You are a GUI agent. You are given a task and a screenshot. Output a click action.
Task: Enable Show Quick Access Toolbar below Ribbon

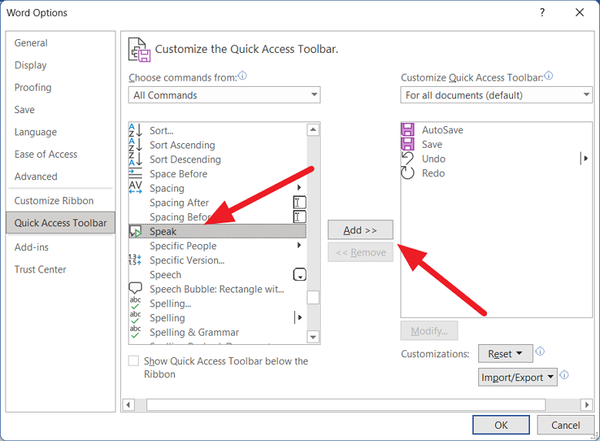pyautogui.click(x=134, y=361)
